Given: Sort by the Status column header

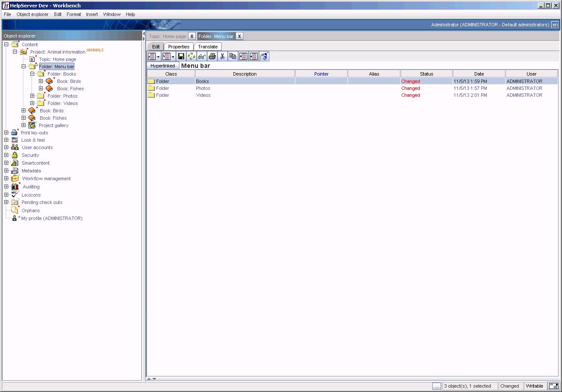Looking at the screenshot, I should coord(426,74).
